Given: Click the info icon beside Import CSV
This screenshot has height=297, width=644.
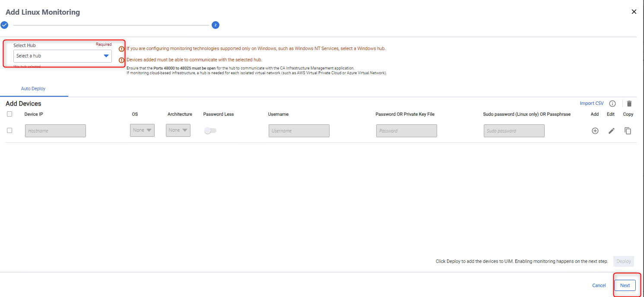Looking at the screenshot, I should pos(612,104).
